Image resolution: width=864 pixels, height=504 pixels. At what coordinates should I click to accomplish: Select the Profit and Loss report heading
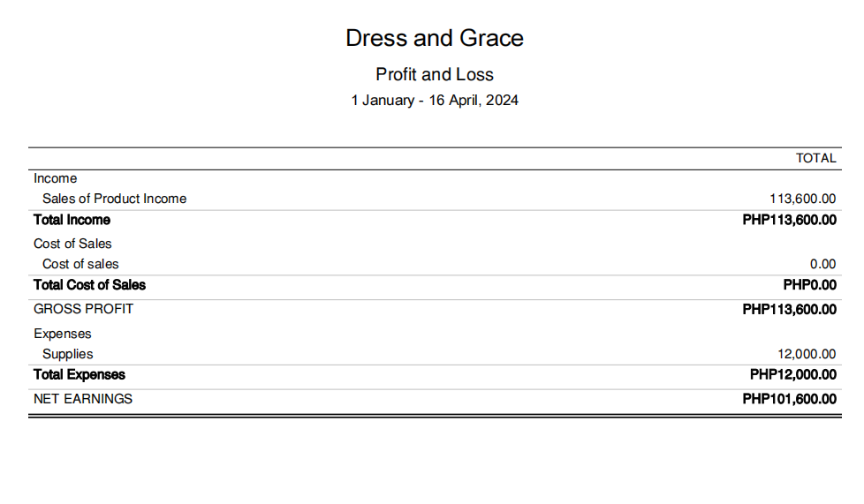coord(434,74)
